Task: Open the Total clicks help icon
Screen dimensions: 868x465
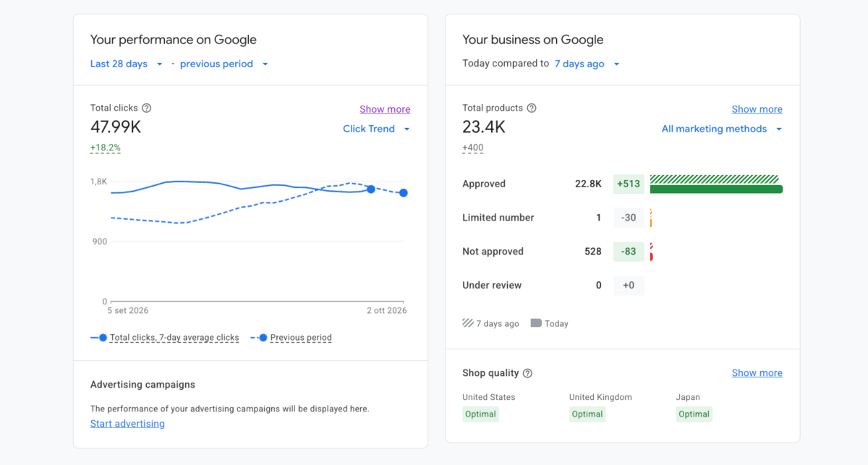Action: (147, 108)
